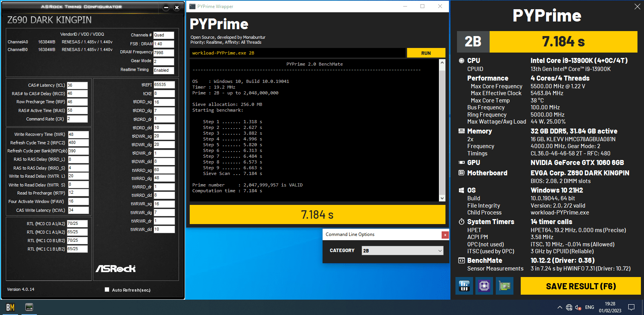Click FSB : DRAM 1:40 field
The image size is (644, 315).
click(x=164, y=44)
